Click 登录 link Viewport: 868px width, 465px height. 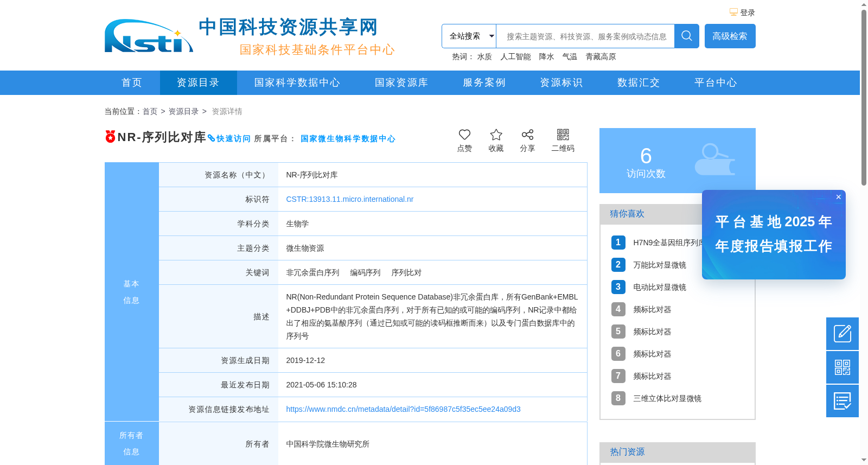click(x=748, y=12)
